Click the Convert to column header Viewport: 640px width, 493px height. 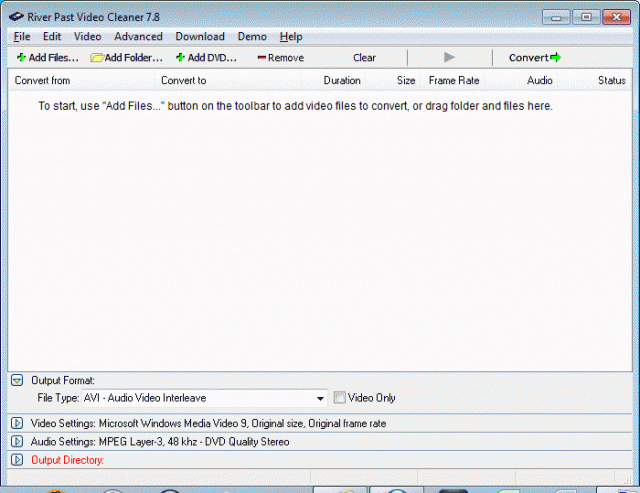(x=228, y=80)
